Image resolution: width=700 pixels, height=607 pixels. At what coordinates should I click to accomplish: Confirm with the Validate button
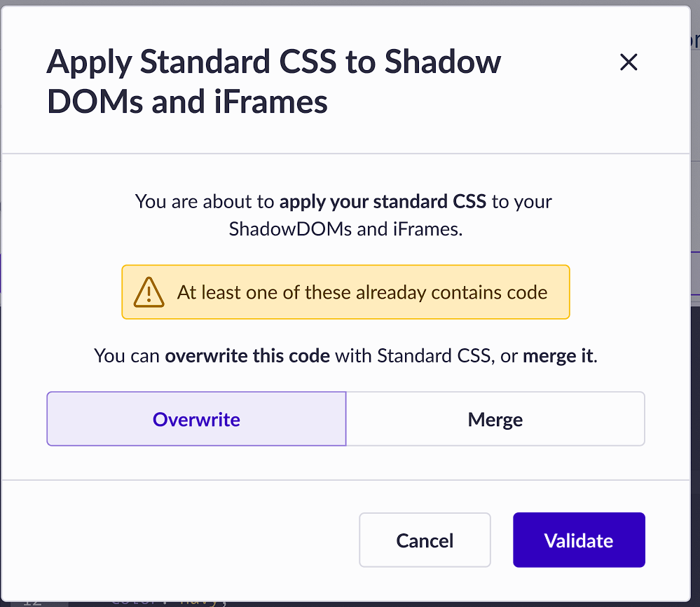click(579, 540)
